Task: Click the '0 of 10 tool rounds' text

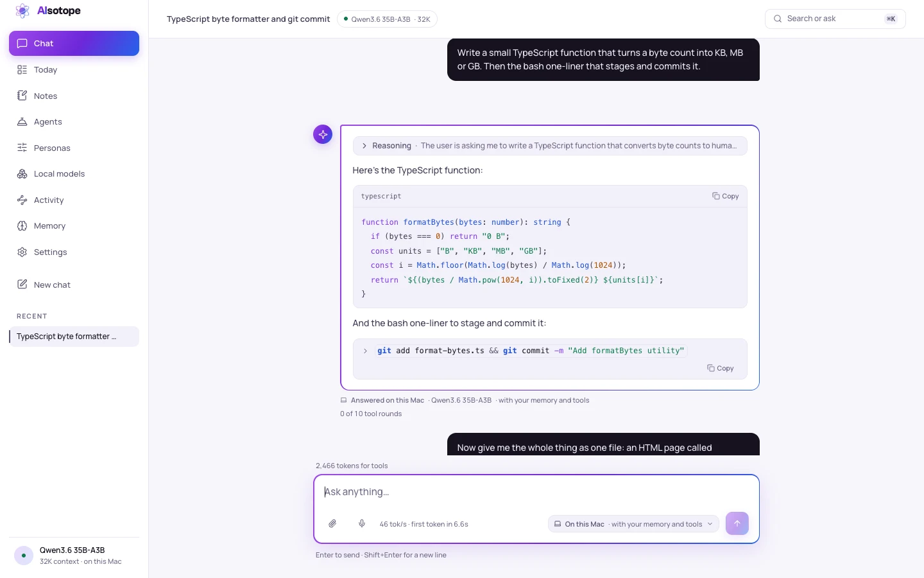Action: tap(371, 414)
